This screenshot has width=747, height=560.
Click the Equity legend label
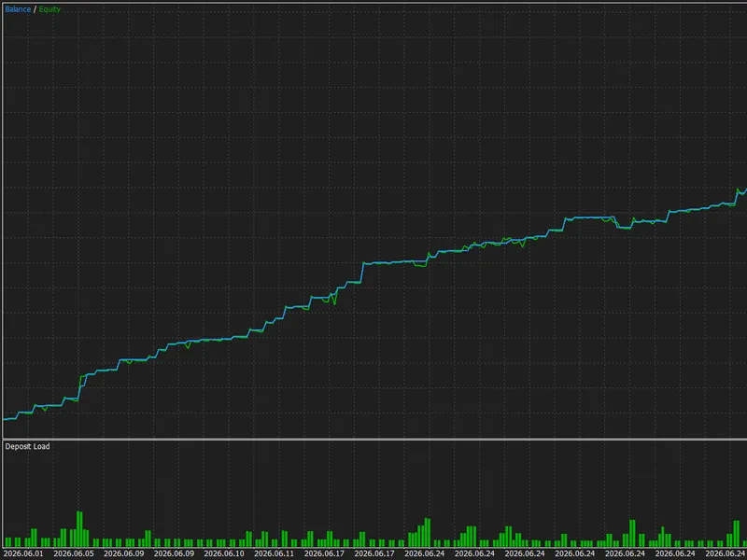coord(49,9)
